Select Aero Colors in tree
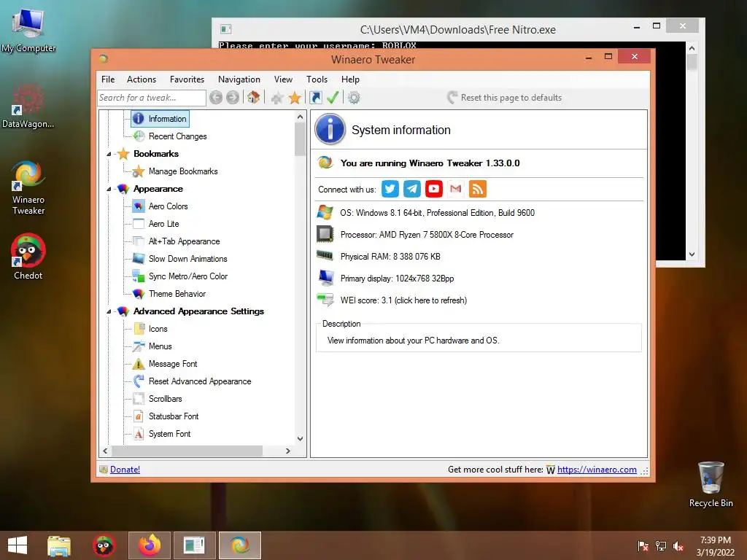 [x=169, y=206]
